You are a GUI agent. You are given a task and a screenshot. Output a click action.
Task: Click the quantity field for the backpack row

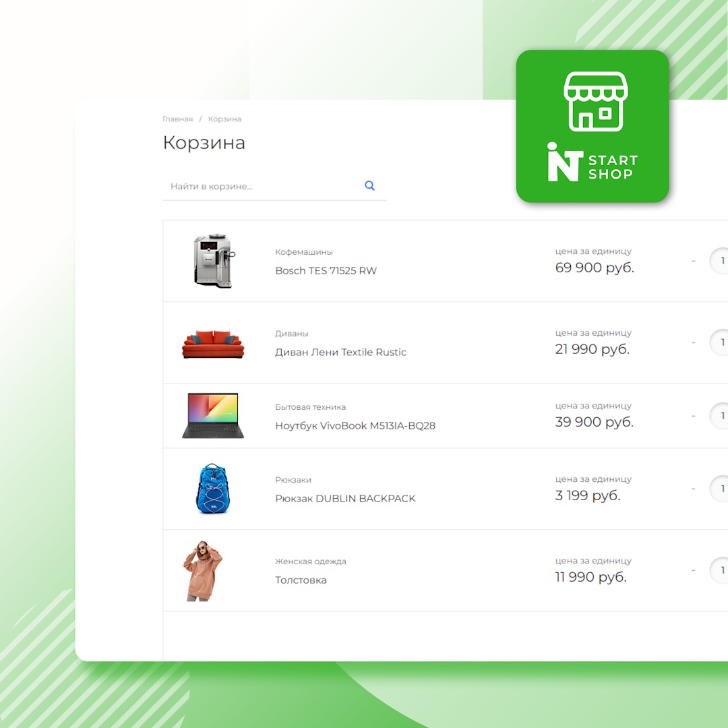click(x=719, y=489)
